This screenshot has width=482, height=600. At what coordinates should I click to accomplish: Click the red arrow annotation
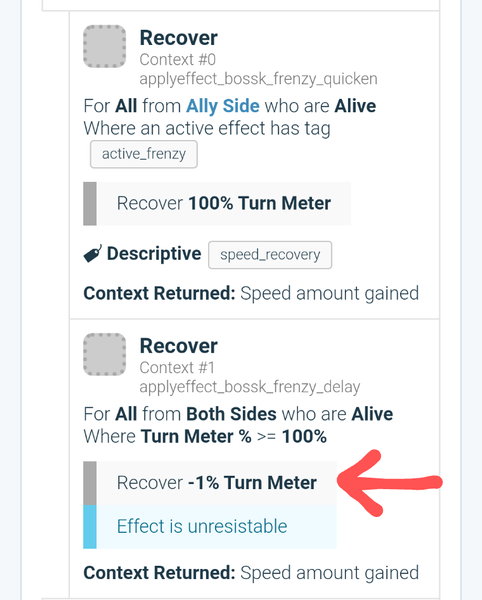click(389, 483)
